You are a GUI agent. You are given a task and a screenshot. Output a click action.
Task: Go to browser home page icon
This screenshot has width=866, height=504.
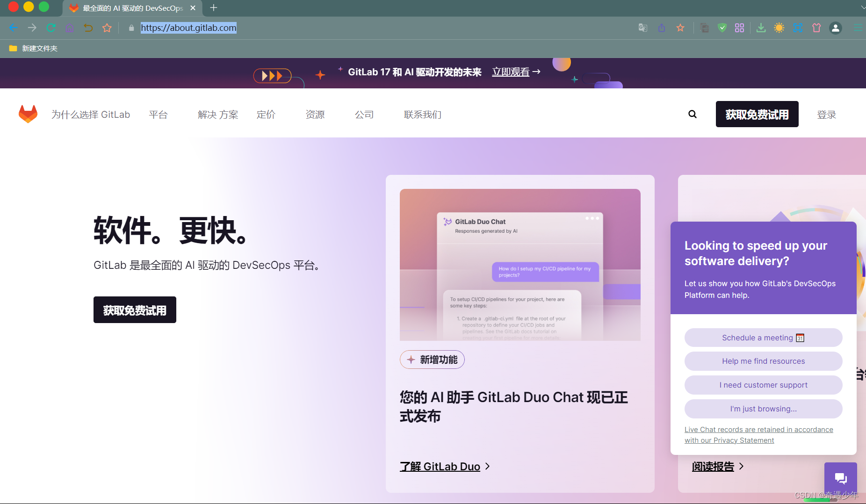tap(69, 28)
